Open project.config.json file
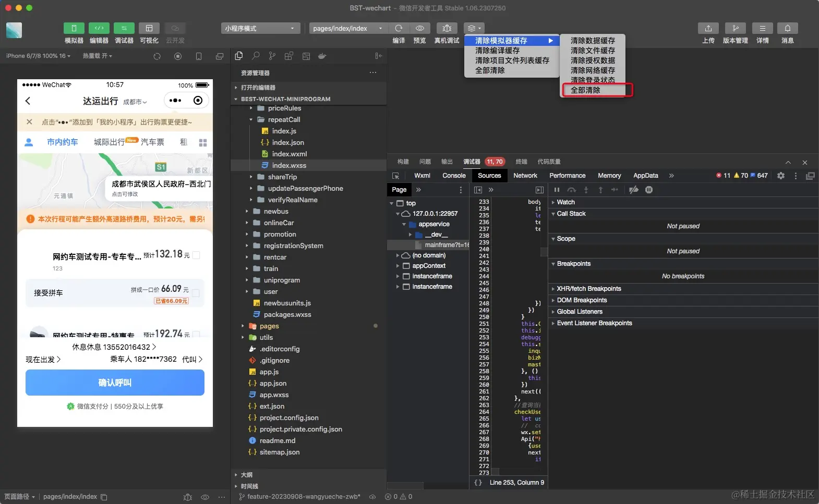 (x=309, y=417)
